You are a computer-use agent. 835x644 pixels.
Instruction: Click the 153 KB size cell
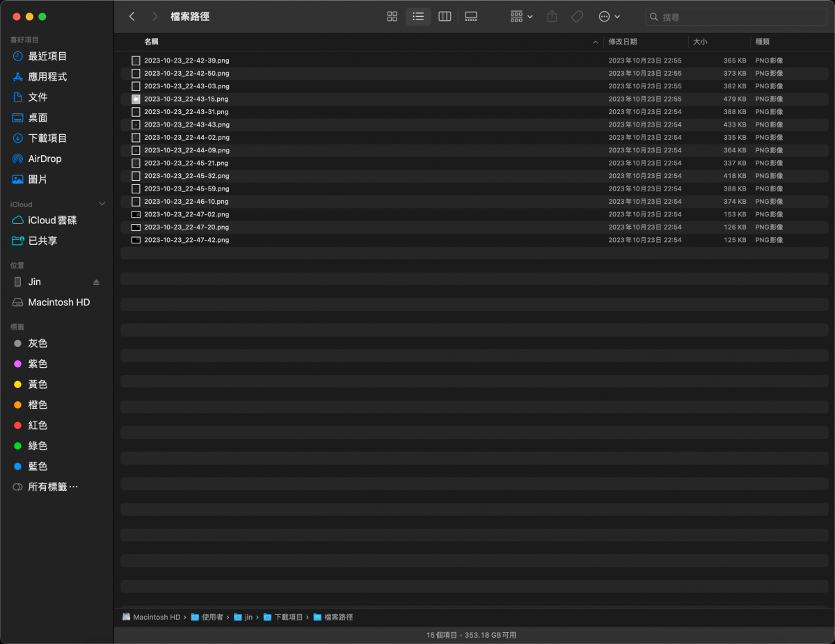tap(735, 215)
